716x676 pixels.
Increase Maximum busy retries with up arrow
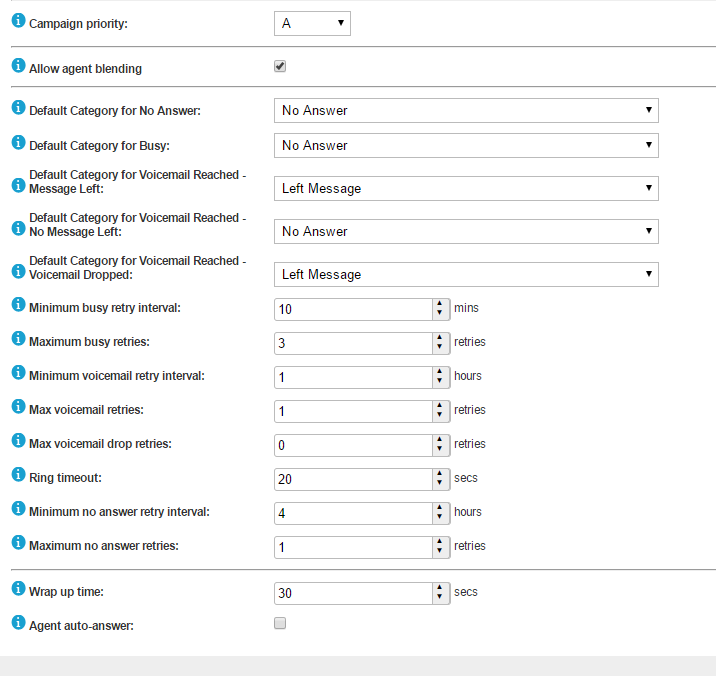coord(440,338)
